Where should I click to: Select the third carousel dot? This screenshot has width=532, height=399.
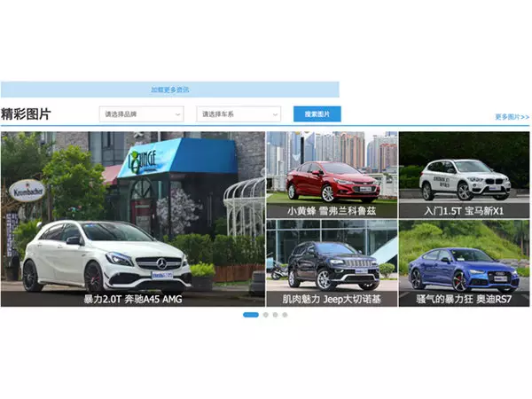tap(275, 315)
